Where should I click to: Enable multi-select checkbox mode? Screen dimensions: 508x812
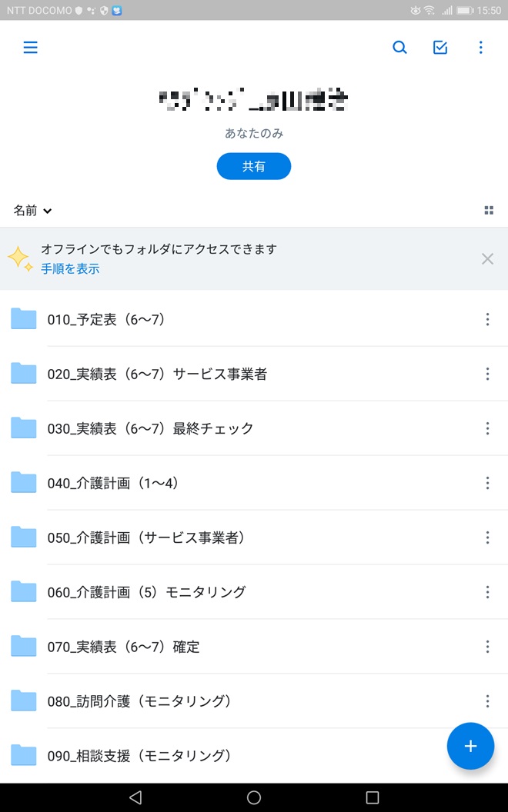pyautogui.click(x=440, y=48)
